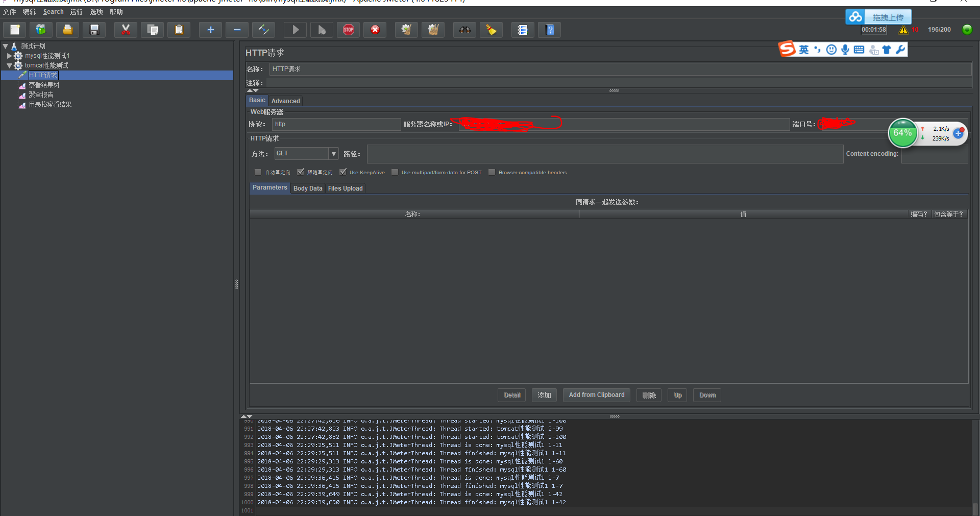Screen dimensions: 980x516
Task: Stop the test with STOP icon
Action: (x=349, y=30)
